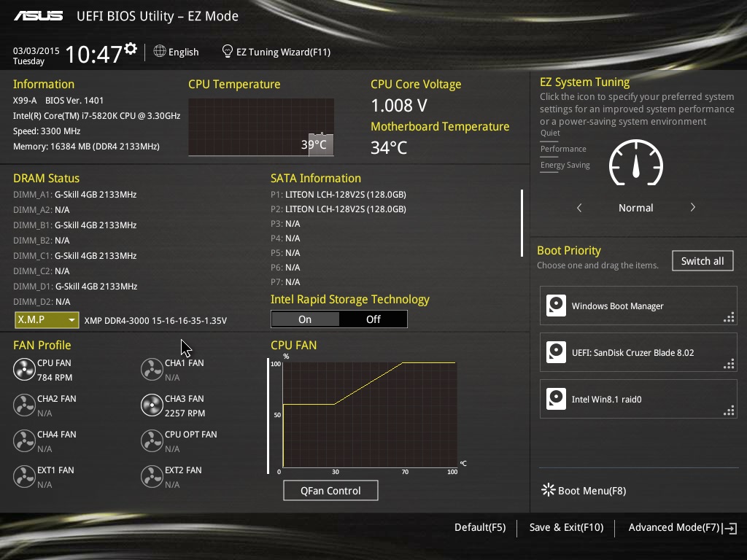Click the EZ System Tuning gauge icon
Image resolution: width=747 pixels, height=560 pixels.
click(636, 163)
